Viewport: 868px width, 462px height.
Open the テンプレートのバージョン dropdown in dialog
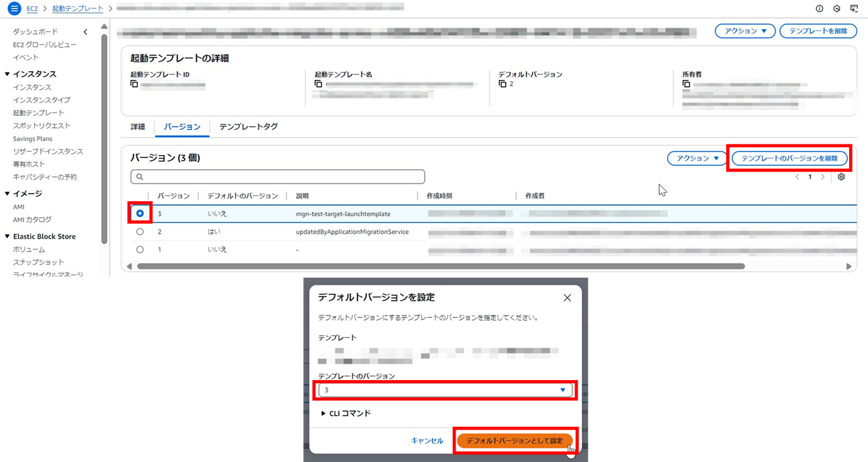pyautogui.click(x=563, y=390)
